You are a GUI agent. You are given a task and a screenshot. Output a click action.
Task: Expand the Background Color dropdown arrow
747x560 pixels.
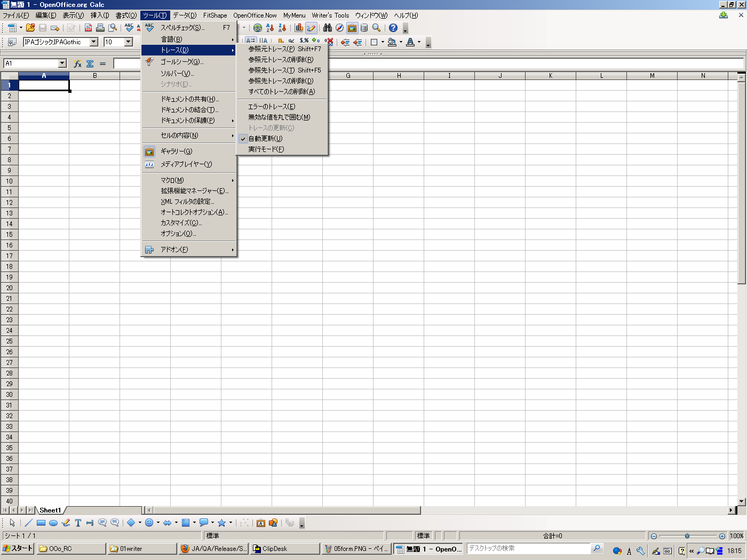pyautogui.click(x=401, y=42)
